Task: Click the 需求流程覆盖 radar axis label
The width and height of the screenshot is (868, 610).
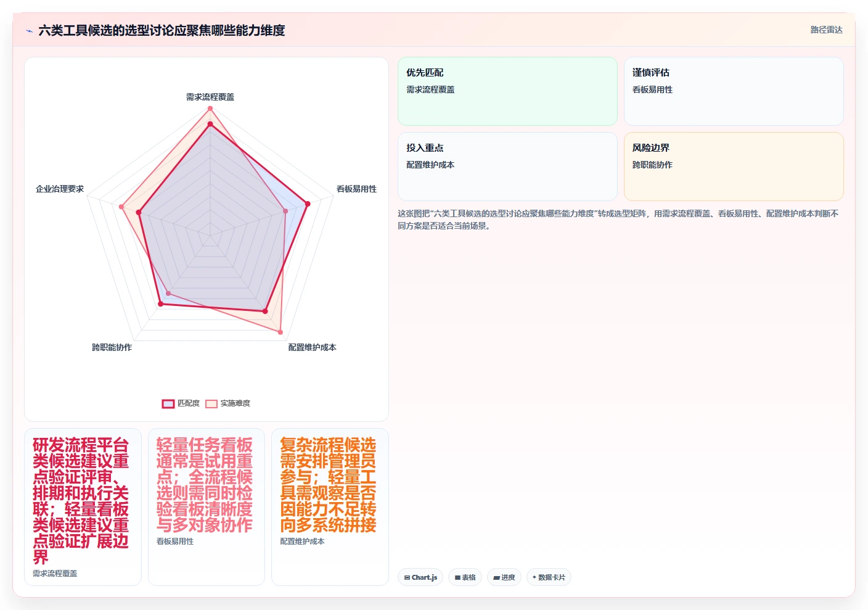Action: click(210, 97)
